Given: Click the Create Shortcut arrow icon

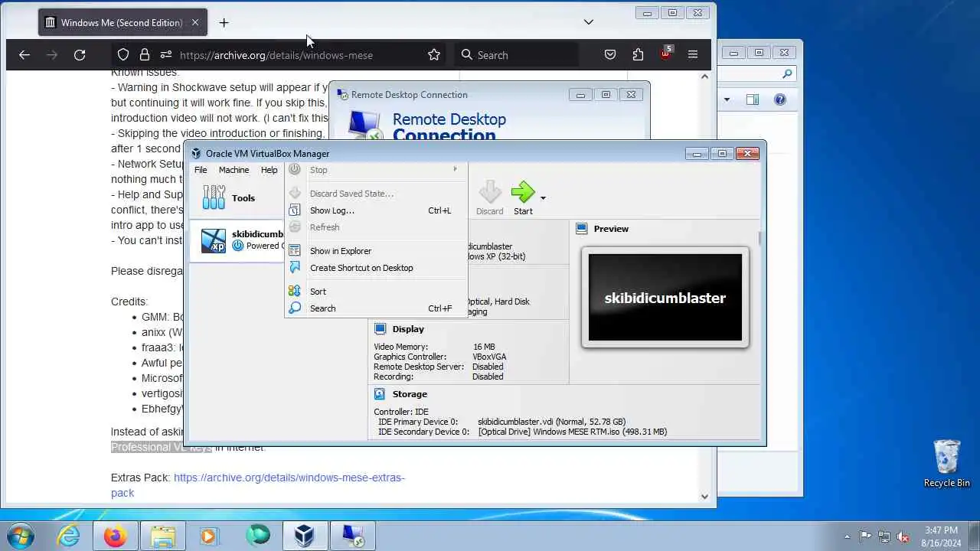Looking at the screenshot, I should pos(295,268).
